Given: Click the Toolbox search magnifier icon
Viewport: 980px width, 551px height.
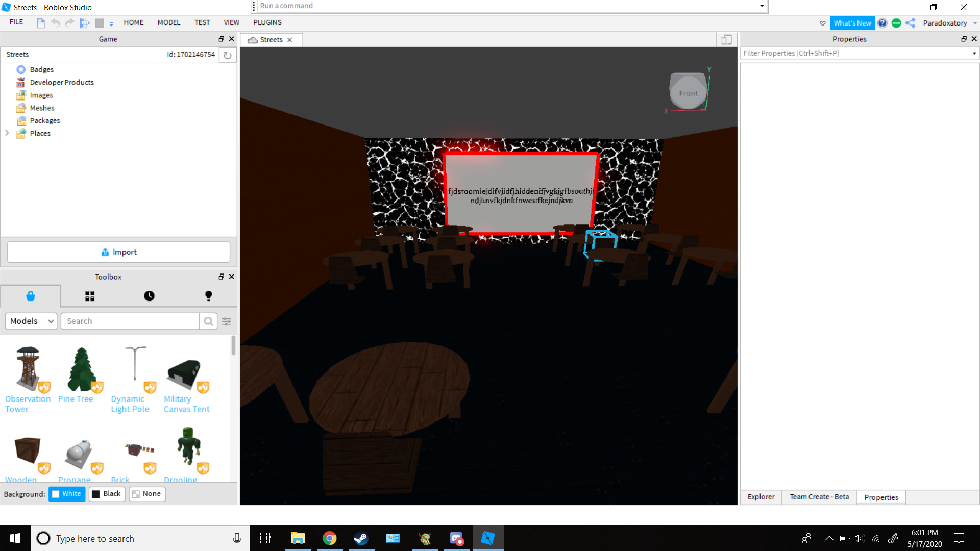Looking at the screenshot, I should point(208,321).
